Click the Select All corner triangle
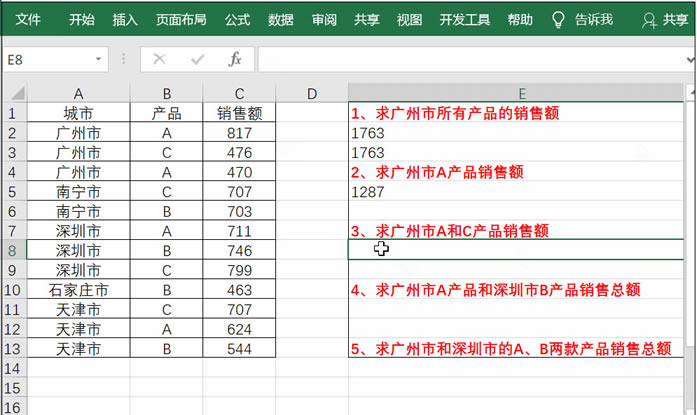 coord(12,93)
